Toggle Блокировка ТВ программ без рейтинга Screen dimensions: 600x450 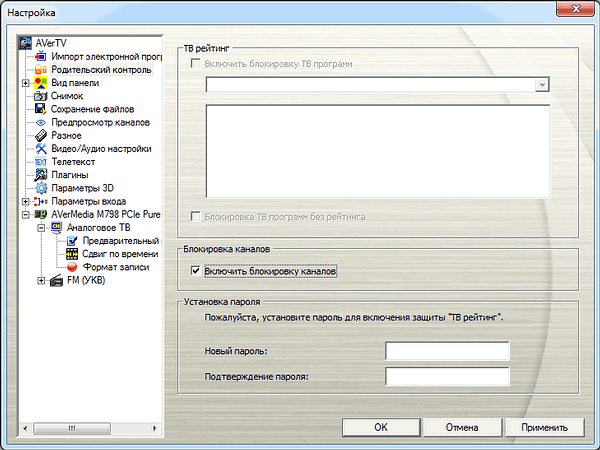pyautogui.click(x=196, y=217)
